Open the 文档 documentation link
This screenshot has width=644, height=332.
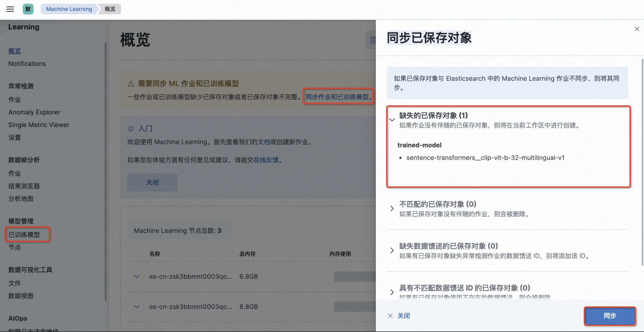264,142
